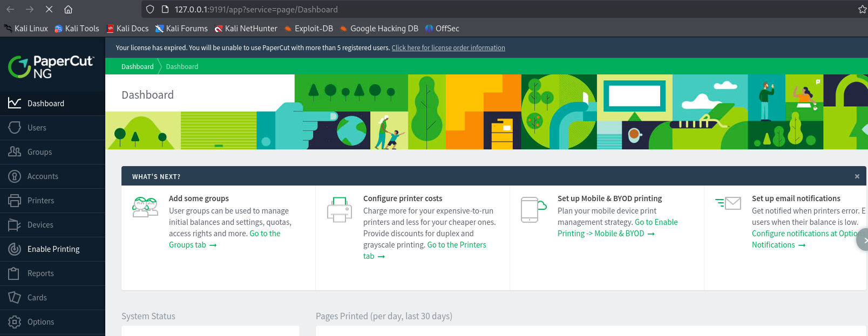The width and height of the screenshot is (868, 336).
Task: Click the Reports clipboard icon in sidebar
Action: click(x=15, y=273)
